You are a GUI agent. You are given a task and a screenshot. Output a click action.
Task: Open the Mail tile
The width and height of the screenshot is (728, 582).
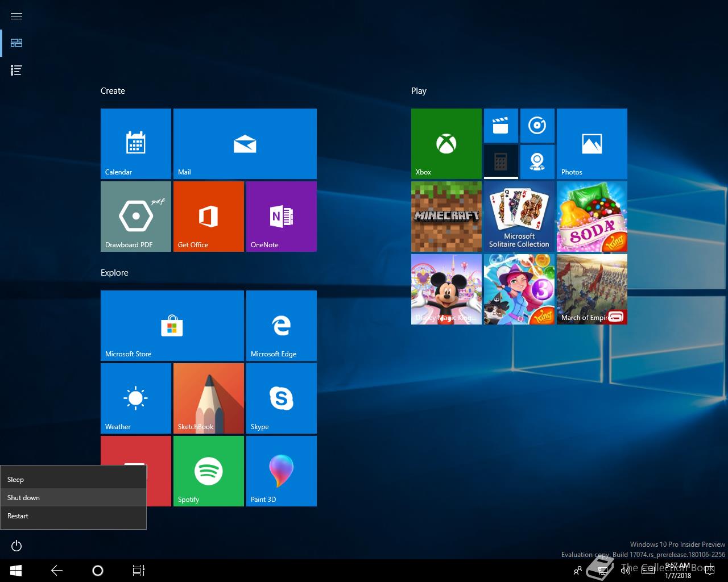click(x=245, y=144)
